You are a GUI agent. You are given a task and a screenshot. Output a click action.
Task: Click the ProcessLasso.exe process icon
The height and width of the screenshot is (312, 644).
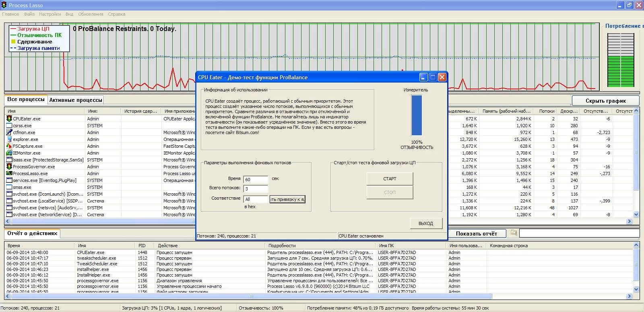click(9, 173)
